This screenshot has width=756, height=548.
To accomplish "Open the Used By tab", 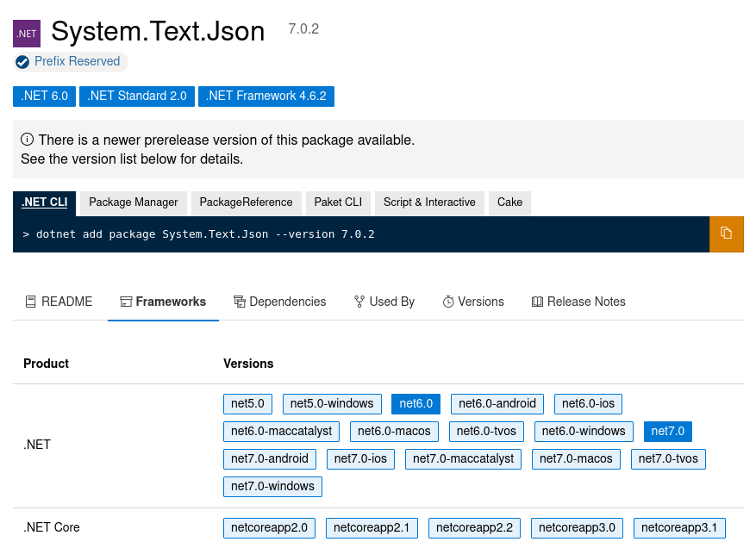I will (384, 302).
